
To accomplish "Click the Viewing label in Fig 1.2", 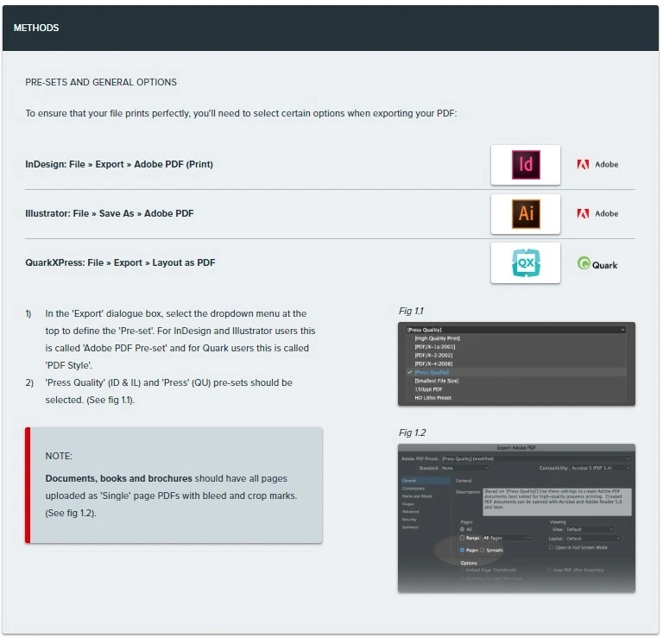I will coord(558,522).
